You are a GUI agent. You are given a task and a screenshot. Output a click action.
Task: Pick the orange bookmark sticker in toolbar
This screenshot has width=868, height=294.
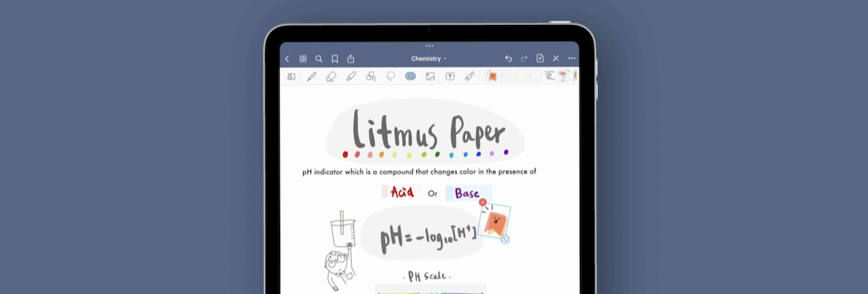(491, 76)
